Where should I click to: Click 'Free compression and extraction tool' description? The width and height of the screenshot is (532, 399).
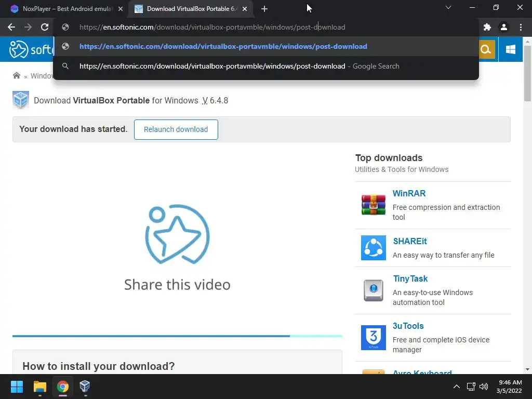pos(446,212)
